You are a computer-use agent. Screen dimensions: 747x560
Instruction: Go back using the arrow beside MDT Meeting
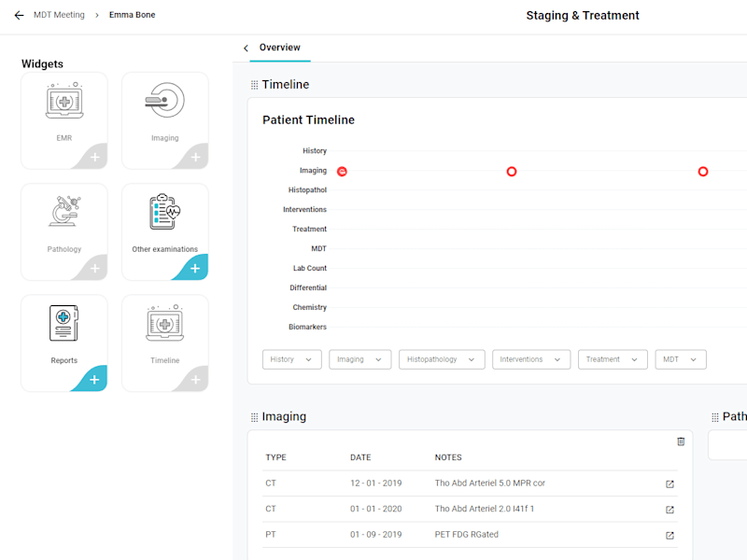(x=19, y=15)
